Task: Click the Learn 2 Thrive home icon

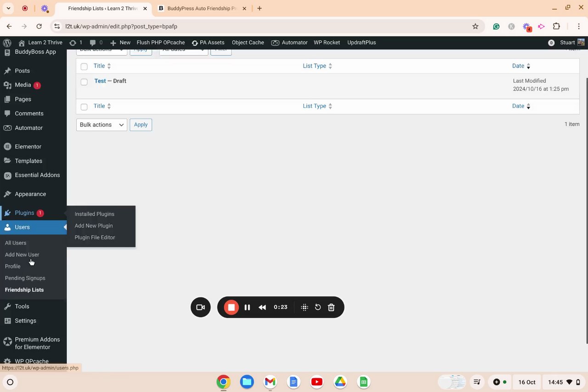Action: (22, 43)
